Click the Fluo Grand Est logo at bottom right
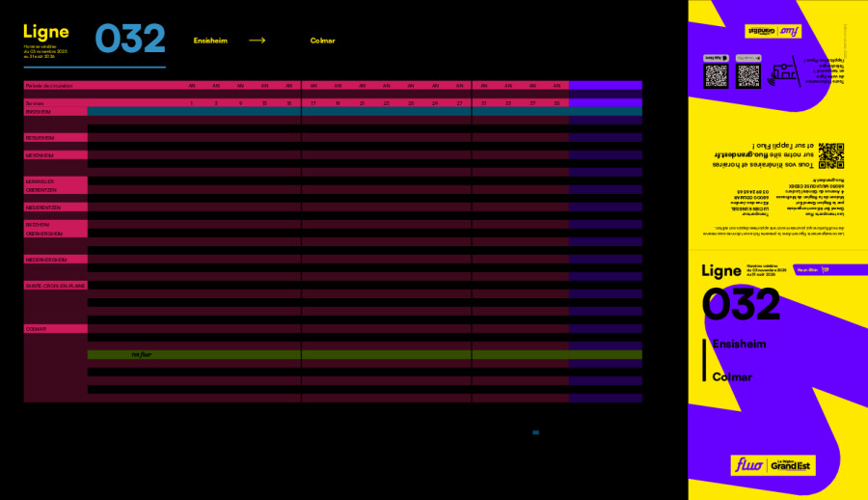Screen dimensions: 868x500 click(773, 465)
